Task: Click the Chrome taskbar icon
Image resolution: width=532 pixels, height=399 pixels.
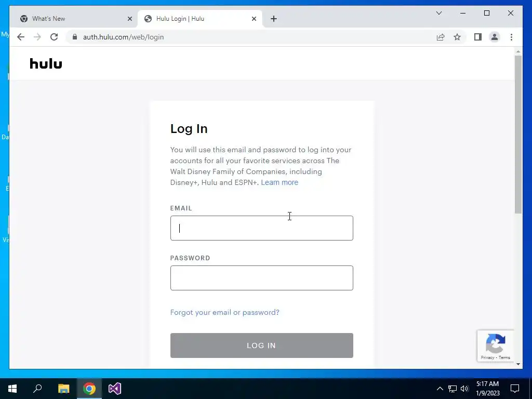Action: [89, 389]
